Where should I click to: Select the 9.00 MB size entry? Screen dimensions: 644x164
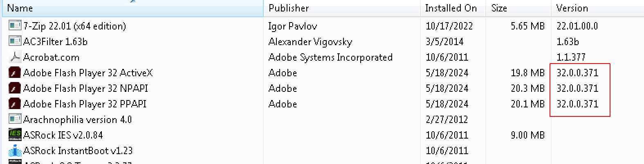click(527, 135)
